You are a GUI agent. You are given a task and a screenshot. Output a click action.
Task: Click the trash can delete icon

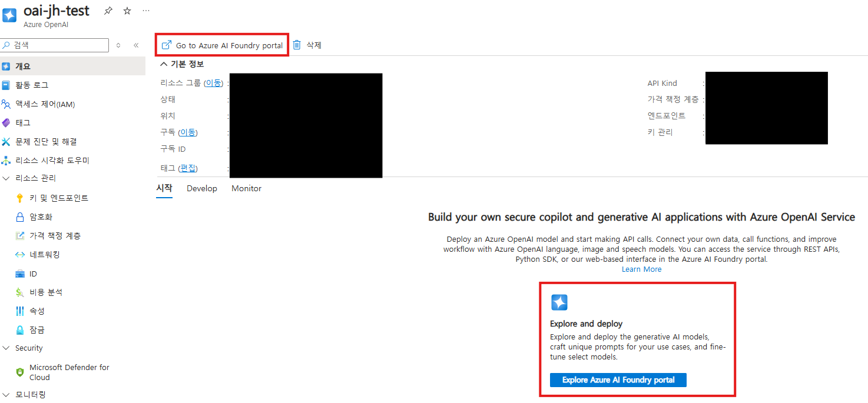297,45
